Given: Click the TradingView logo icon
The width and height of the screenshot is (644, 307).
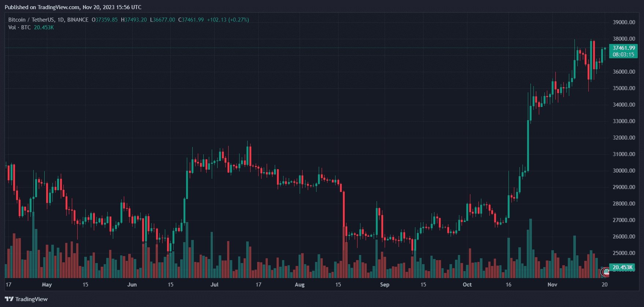Looking at the screenshot, I should click(9, 299).
